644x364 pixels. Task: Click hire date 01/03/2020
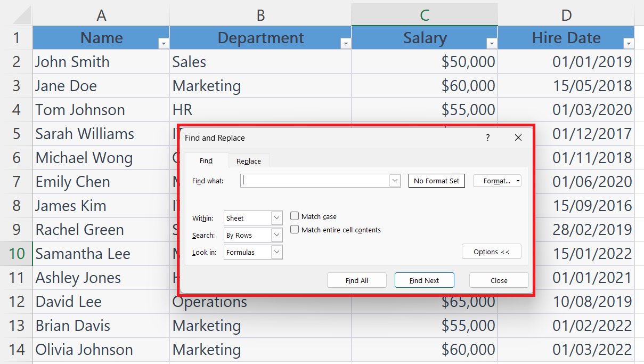point(566,110)
